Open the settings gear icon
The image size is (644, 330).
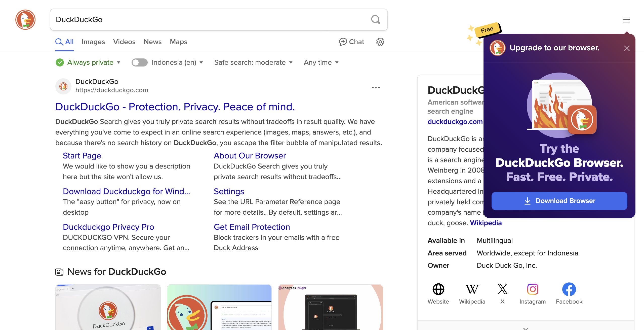(380, 42)
